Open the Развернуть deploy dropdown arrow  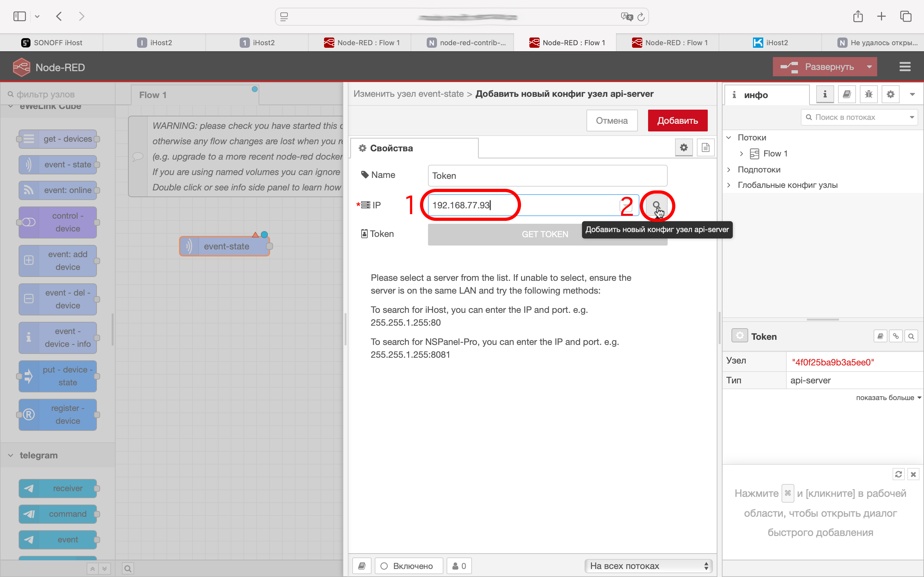click(869, 67)
